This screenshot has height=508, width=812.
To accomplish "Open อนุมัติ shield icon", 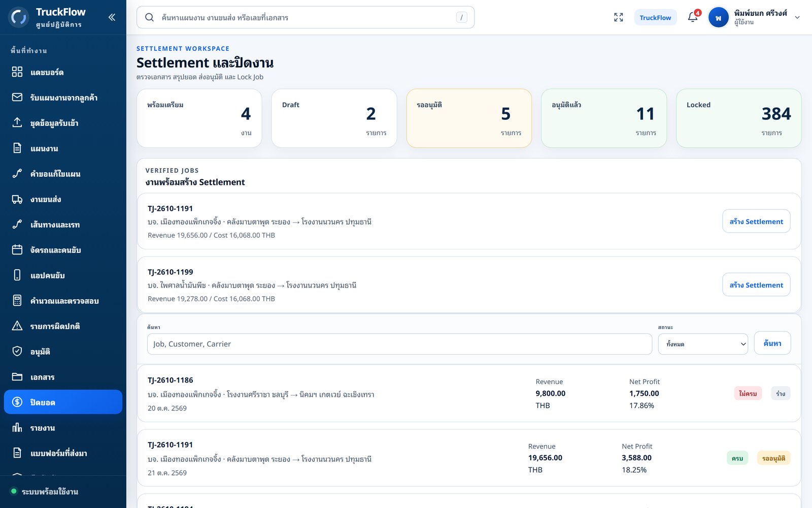I will point(17,351).
